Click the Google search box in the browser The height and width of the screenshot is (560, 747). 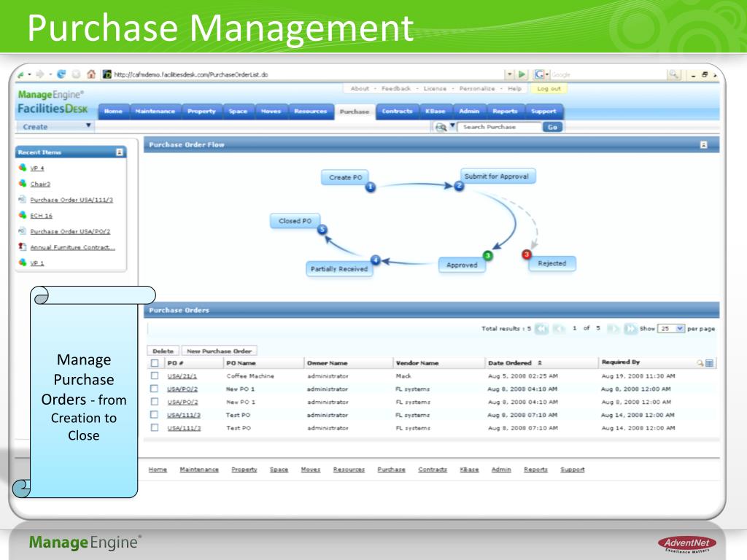[x=608, y=75]
